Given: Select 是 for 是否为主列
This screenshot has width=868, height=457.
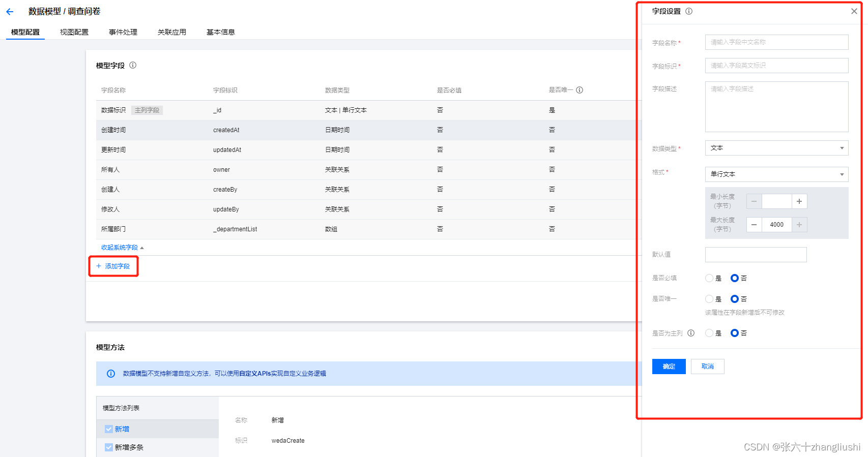Looking at the screenshot, I should (x=709, y=333).
